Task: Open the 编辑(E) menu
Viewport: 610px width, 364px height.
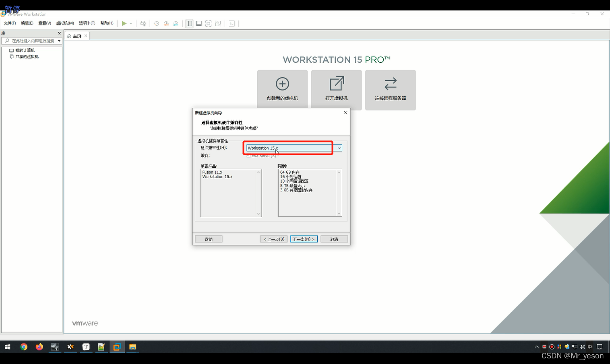Action: pos(27,23)
